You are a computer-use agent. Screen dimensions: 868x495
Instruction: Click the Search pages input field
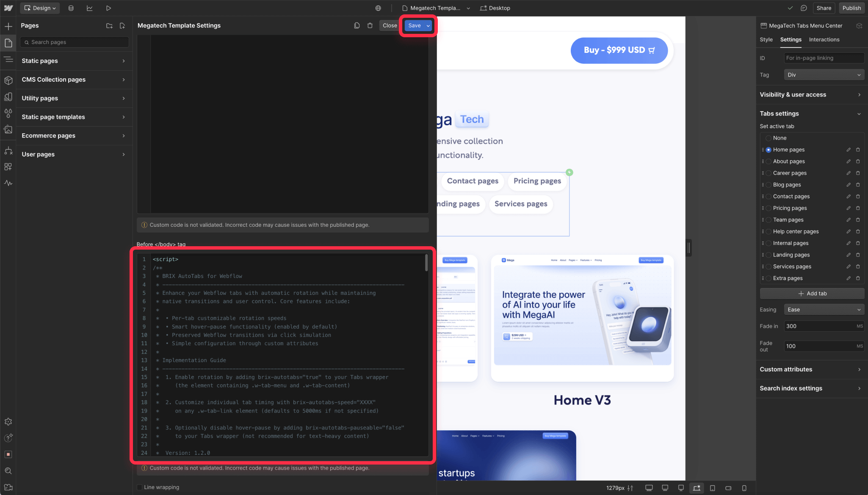tap(75, 42)
